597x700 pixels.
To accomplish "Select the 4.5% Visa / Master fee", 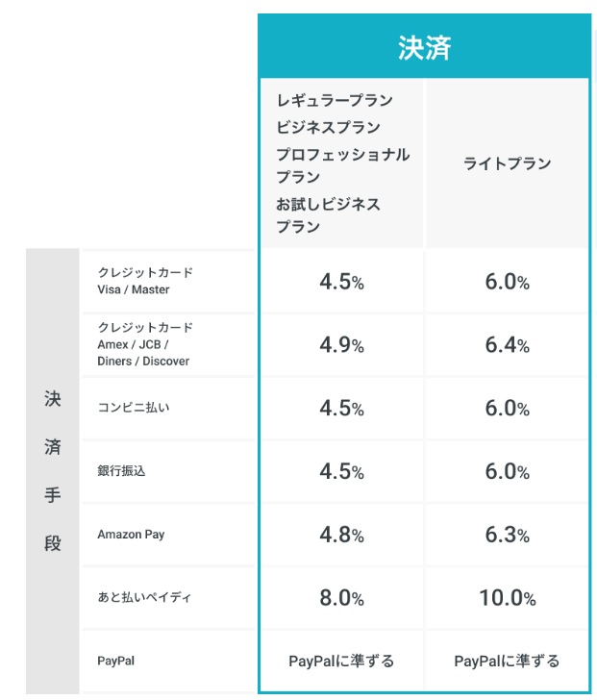I will (x=341, y=282).
